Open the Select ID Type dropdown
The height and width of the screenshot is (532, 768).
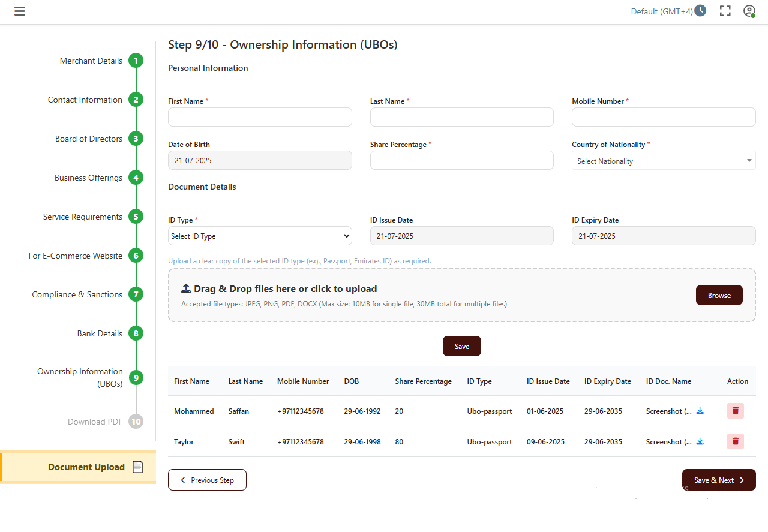pyautogui.click(x=260, y=236)
